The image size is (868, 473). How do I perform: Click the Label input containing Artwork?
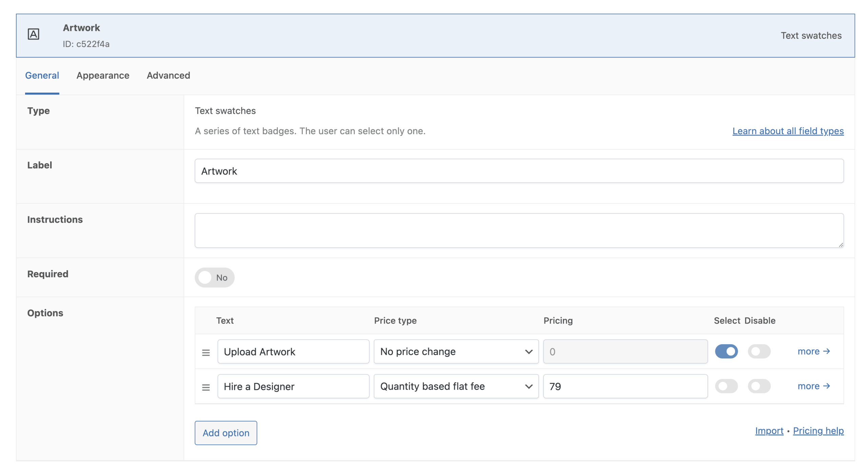[x=519, y=171]
